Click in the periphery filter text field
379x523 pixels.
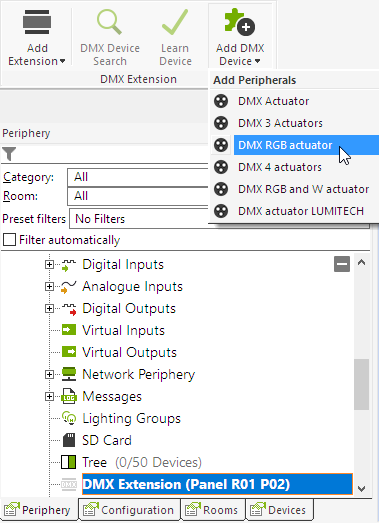tap(112, 154)
